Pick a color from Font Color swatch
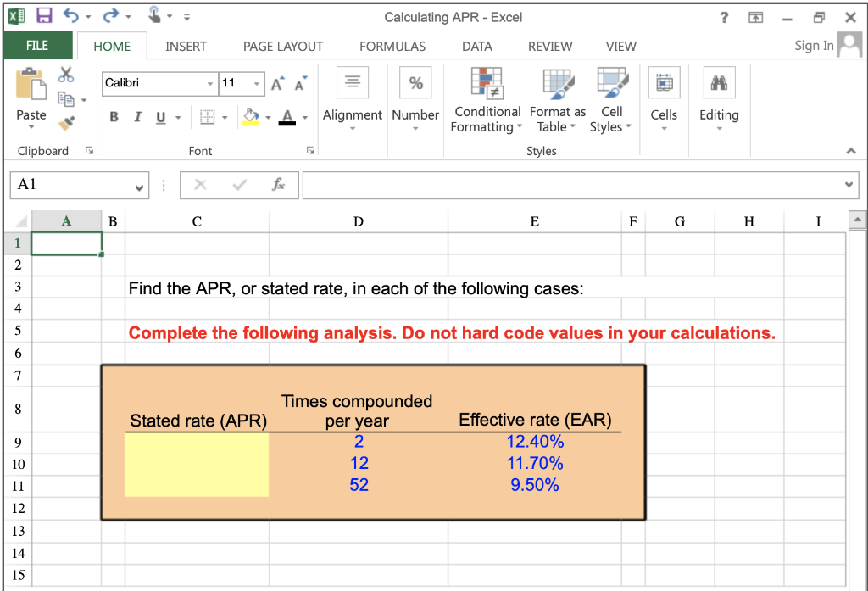This screenshot has width=868, height=591. [288, 117]
